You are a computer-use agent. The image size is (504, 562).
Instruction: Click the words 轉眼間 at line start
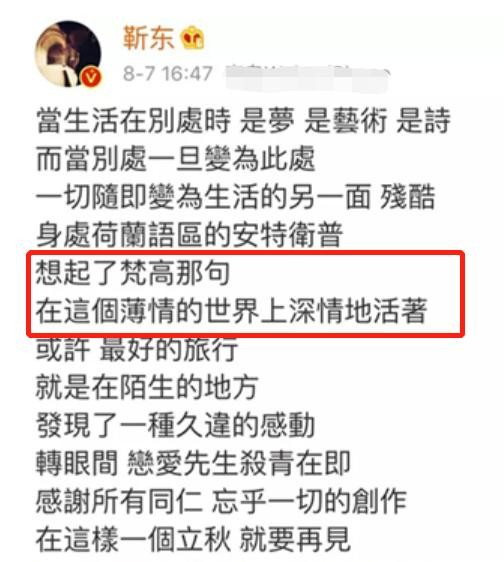77,463
